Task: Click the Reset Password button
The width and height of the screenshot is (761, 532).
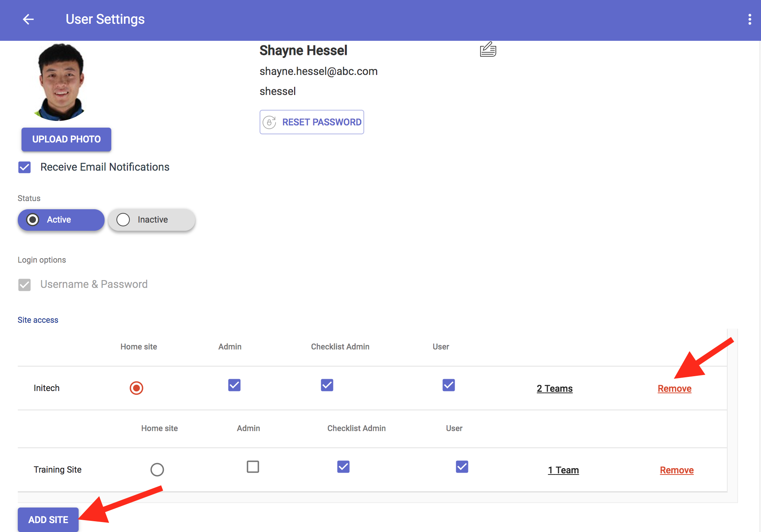Action: pyautogui.click(x=312, y=122)
